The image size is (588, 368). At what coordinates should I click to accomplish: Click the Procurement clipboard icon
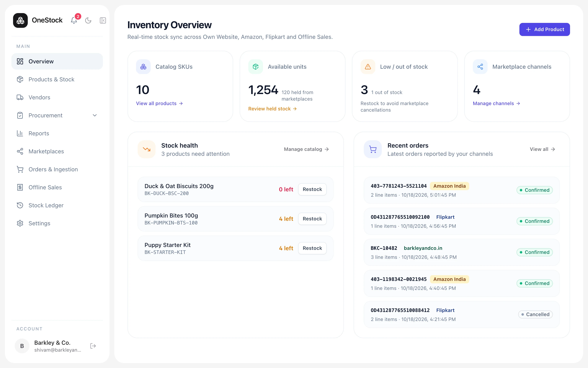[x=20, y=115]
